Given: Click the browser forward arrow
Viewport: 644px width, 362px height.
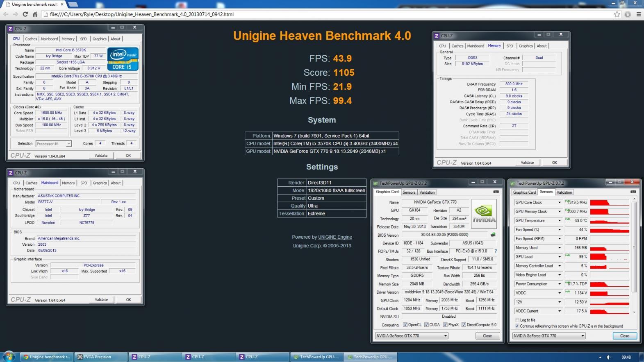Looking at the screenshot, I should (x=15, y=14).
